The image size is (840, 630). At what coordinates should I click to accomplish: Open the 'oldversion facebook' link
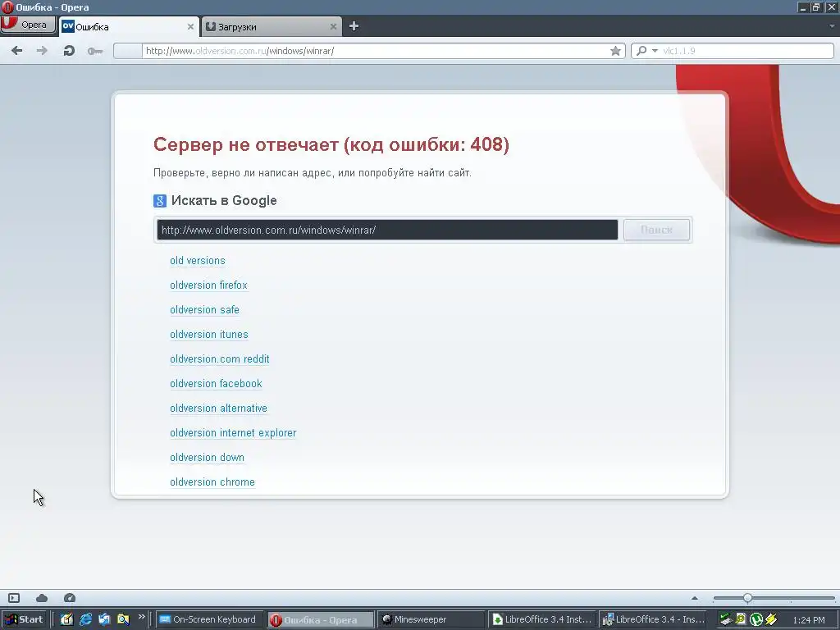pyautogui.click(x=216, y=384)
